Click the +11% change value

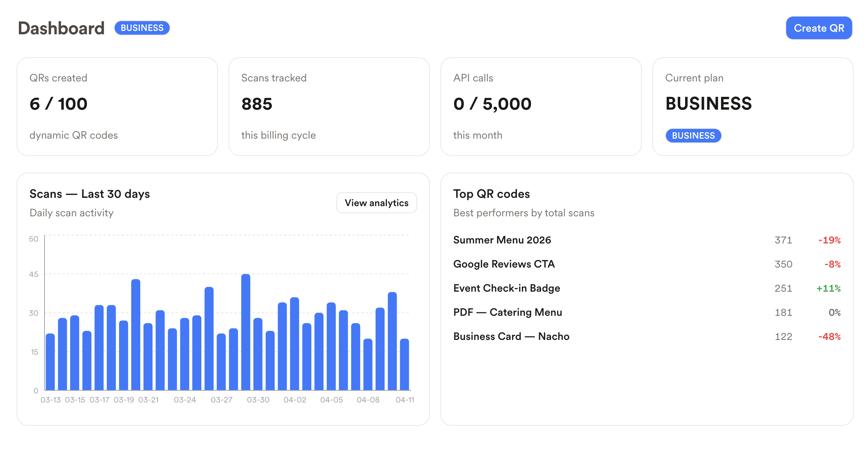click(828, 288)
